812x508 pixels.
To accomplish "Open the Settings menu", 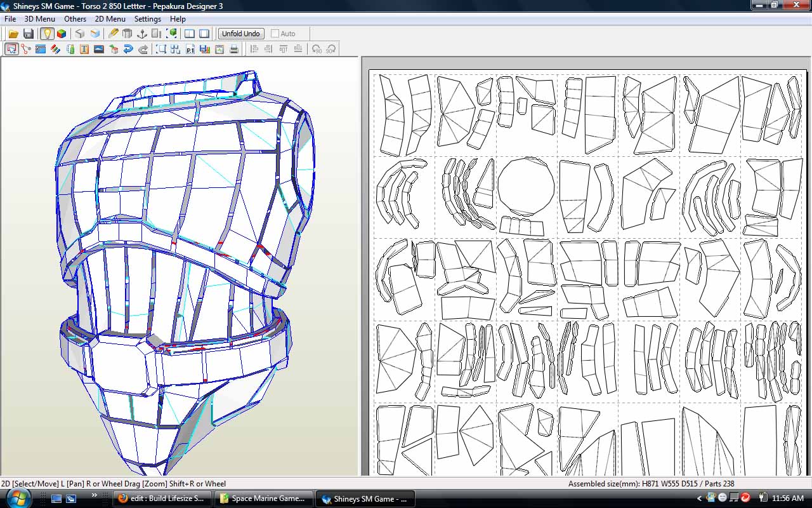I will pyautogui.click(x=147, y=18).
